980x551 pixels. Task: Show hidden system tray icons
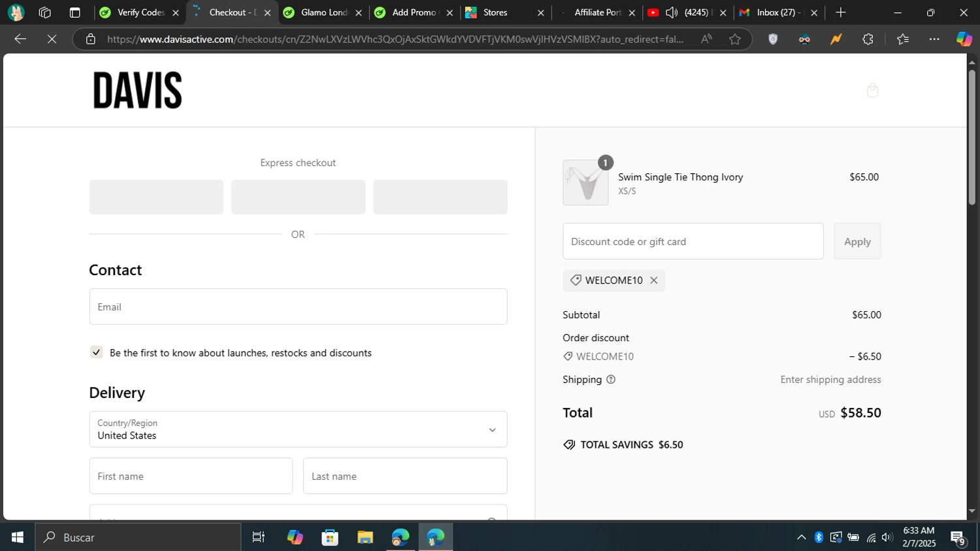pos(801,537)
